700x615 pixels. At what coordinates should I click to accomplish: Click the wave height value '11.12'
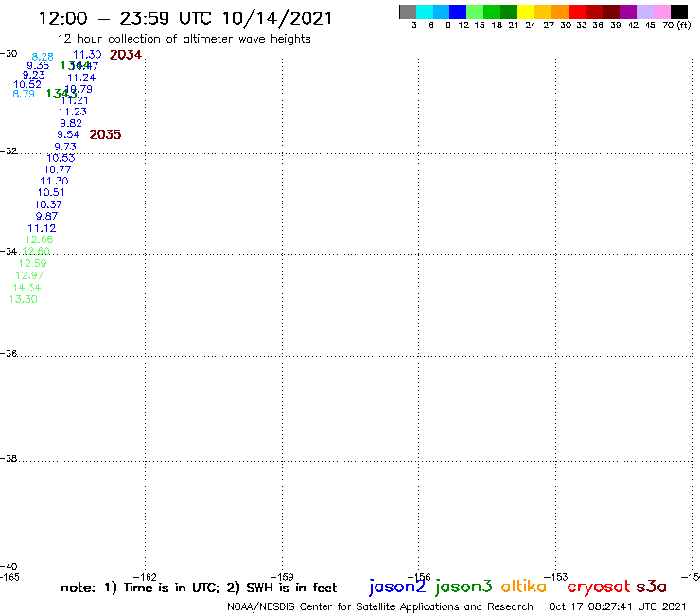pyautogui.click(x=42, y=228)
